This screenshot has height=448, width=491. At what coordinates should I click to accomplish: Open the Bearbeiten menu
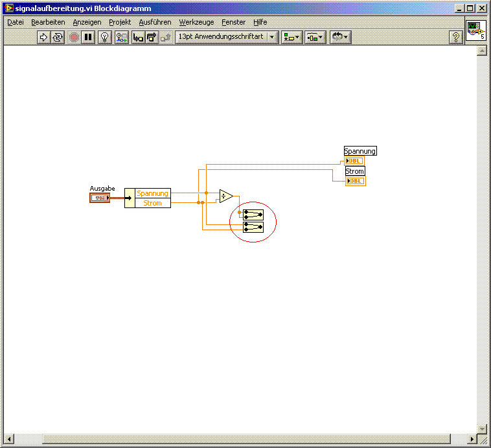coord(48,22)
